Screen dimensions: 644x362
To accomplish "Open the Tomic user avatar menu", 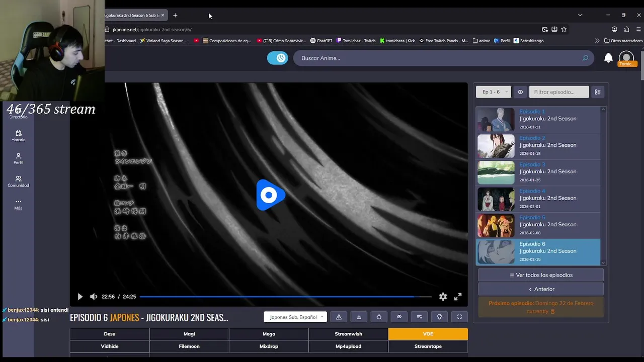I will click(626, 58).
